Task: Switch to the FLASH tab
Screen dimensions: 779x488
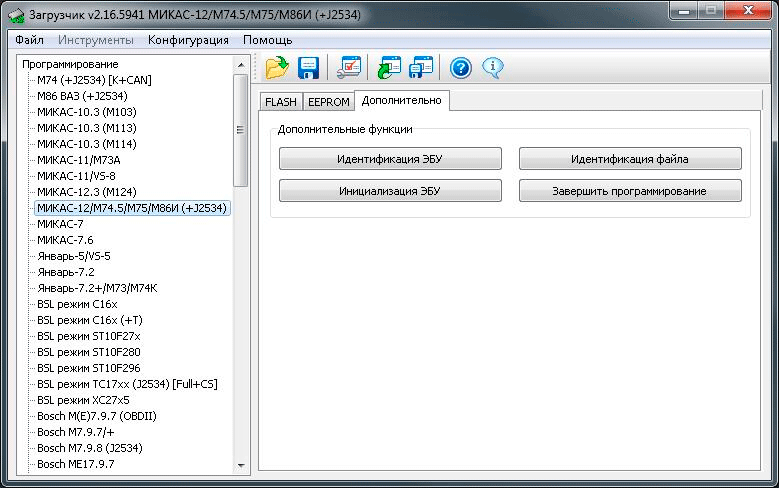Action: pos(280,101)
